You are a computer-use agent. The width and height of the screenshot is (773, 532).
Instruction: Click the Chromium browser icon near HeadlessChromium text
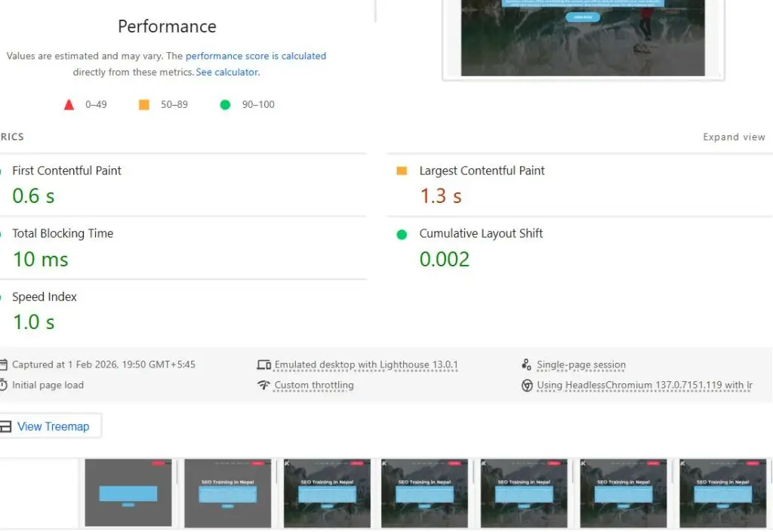[526, 385]
